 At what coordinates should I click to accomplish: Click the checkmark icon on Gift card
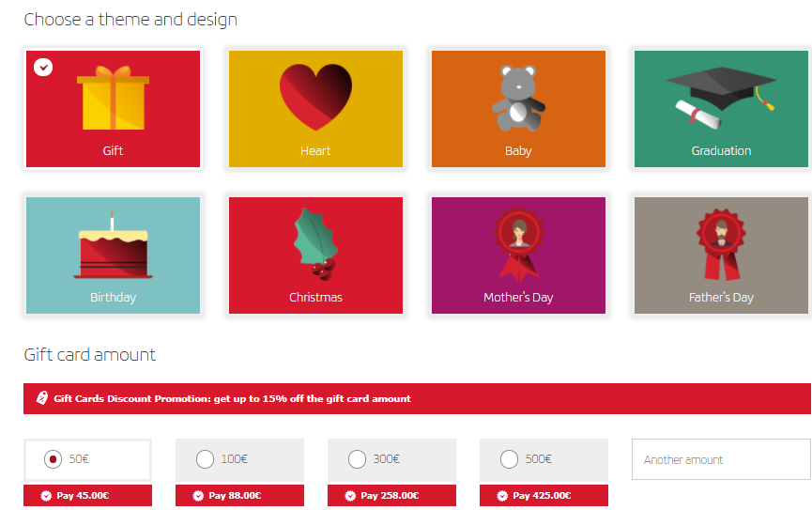(43, 67)
